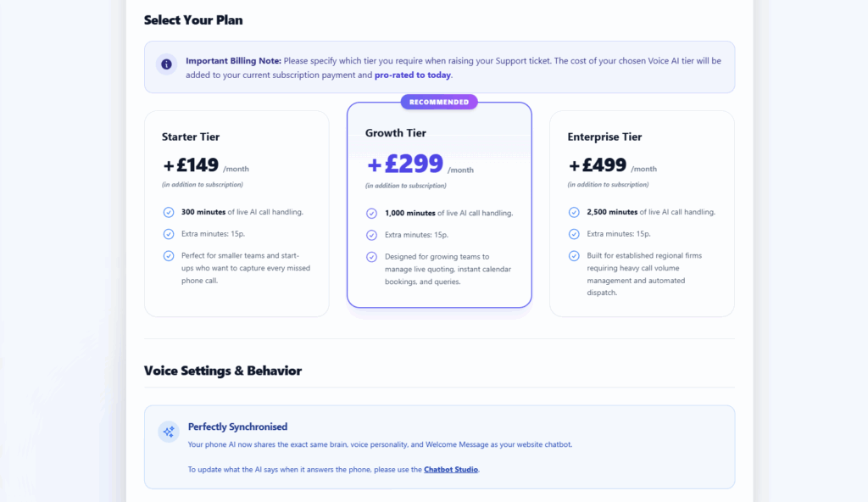
Task: Select the Growth Tier heading
Action: click(396, 133)
